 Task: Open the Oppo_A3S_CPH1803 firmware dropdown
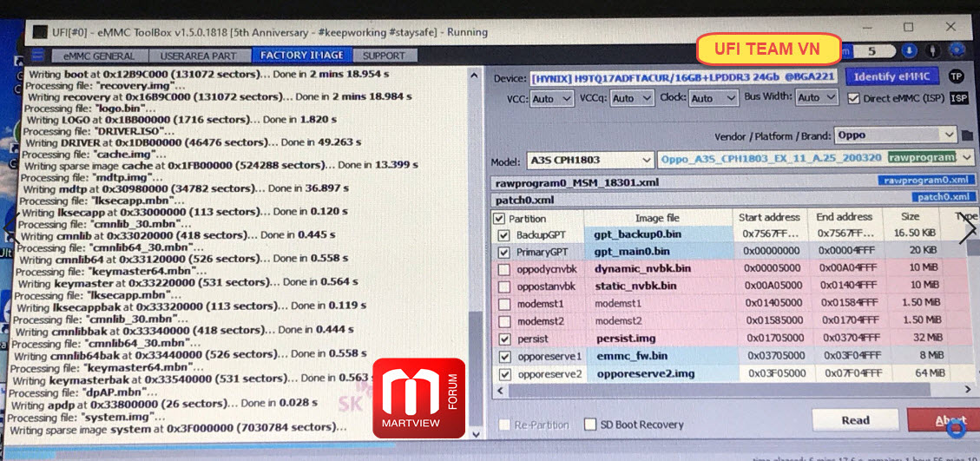(816, 158)
